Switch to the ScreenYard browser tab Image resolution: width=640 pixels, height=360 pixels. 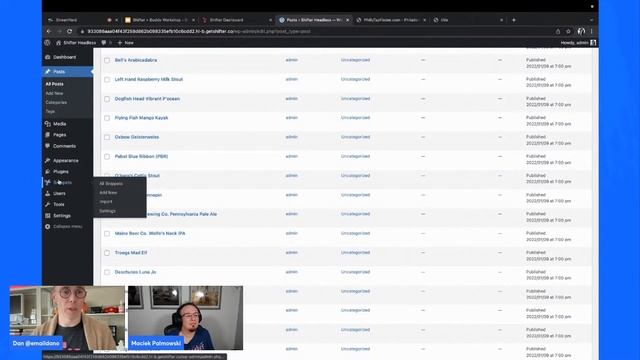(82, 20)
